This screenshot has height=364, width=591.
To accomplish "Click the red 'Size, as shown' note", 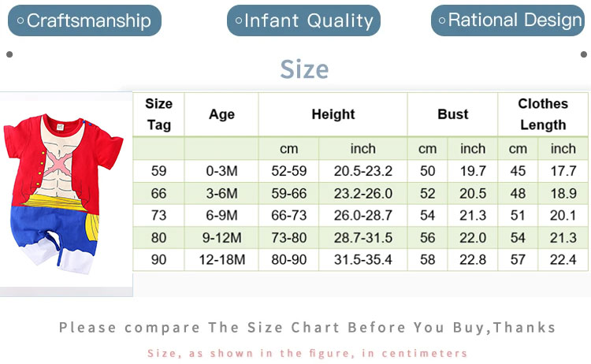I will [307, 352].
